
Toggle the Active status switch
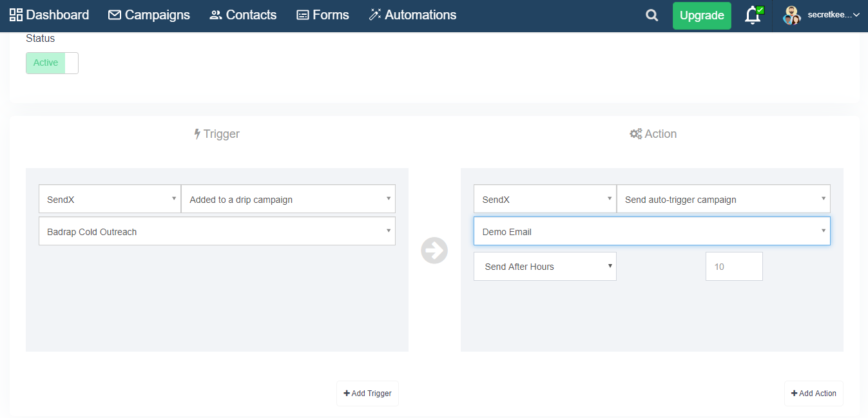52,63
